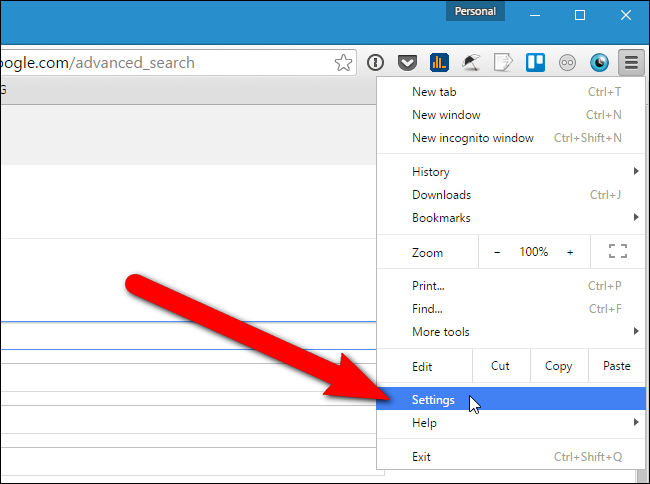The height and width of the screenshot is (484, 650).
Task: Click the bookmark star icon
Action: [343, 63]
